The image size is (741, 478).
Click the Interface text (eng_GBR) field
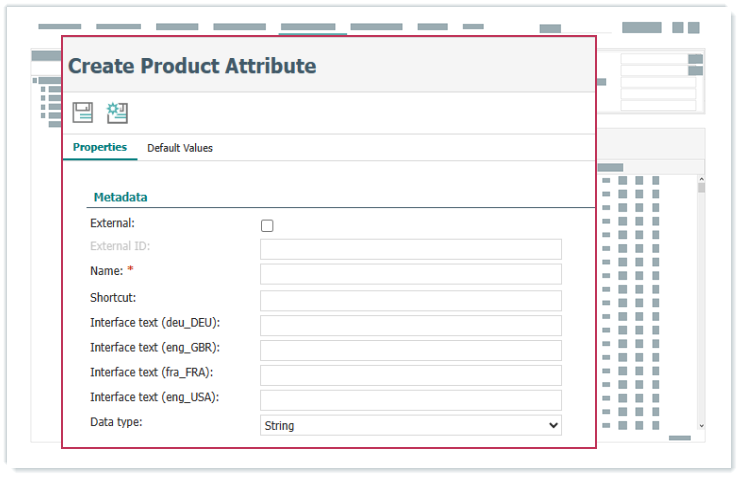tap(410, 350)
